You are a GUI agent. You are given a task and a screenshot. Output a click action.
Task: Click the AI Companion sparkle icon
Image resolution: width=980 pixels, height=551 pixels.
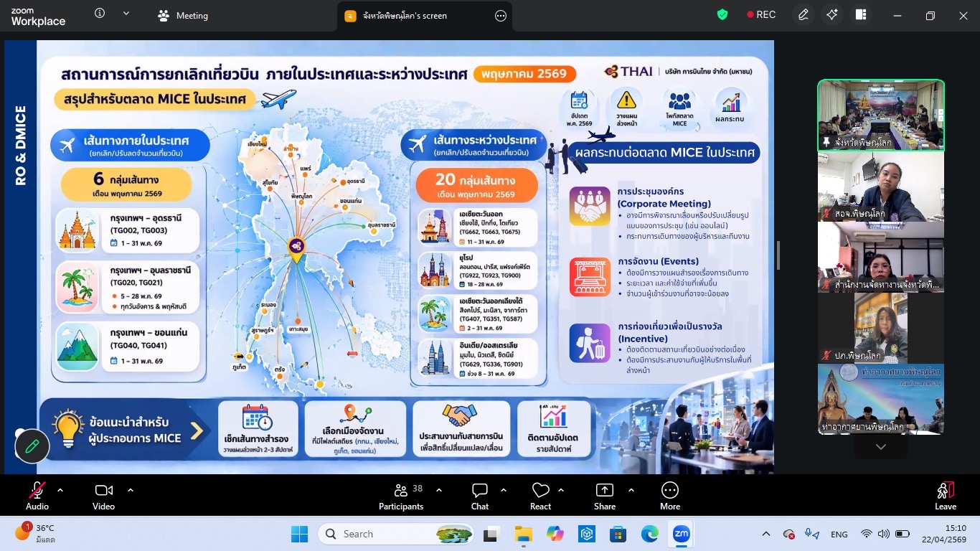(x=832, y=15)
